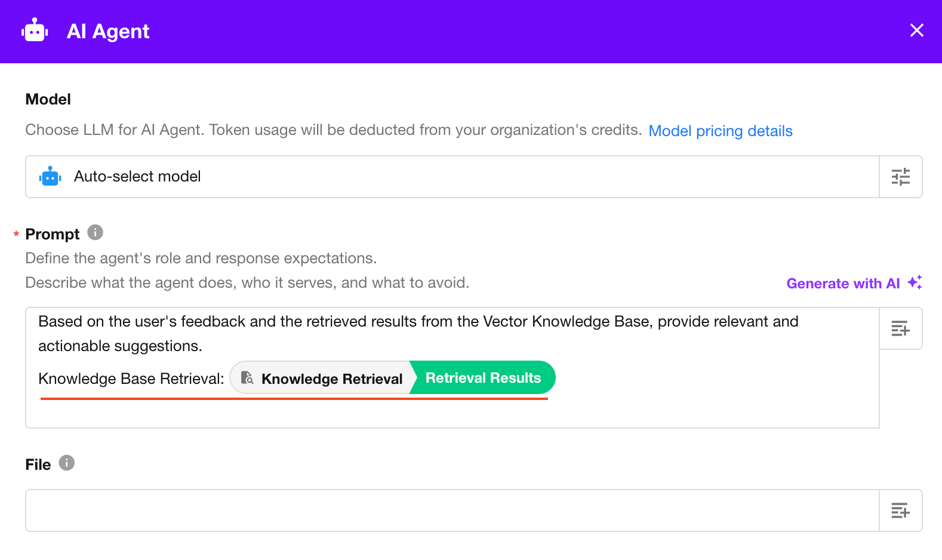Click the sparkle icon beside Generate with AI

[915, 282]
